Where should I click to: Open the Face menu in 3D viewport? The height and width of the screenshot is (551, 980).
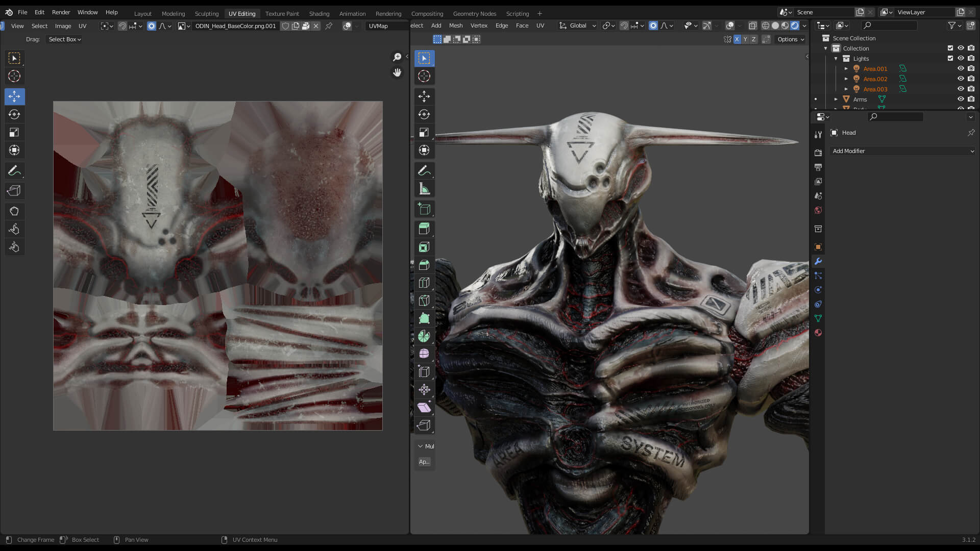point(522,26)
